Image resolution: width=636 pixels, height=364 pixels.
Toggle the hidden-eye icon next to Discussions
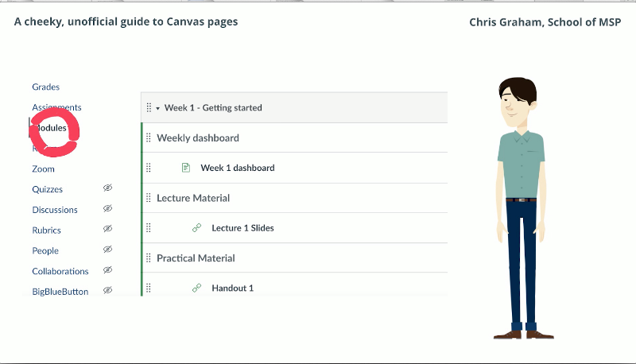click(x=107, y=209)
